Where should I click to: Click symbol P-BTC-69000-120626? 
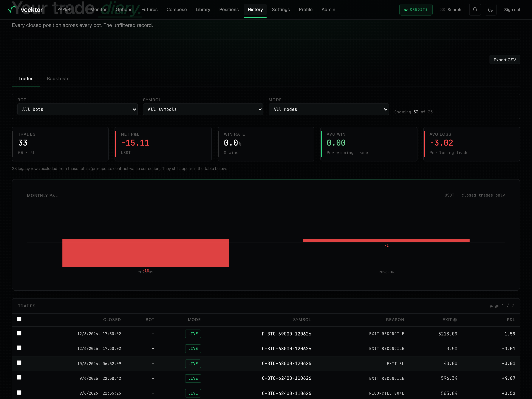click(x=287, y=334)
